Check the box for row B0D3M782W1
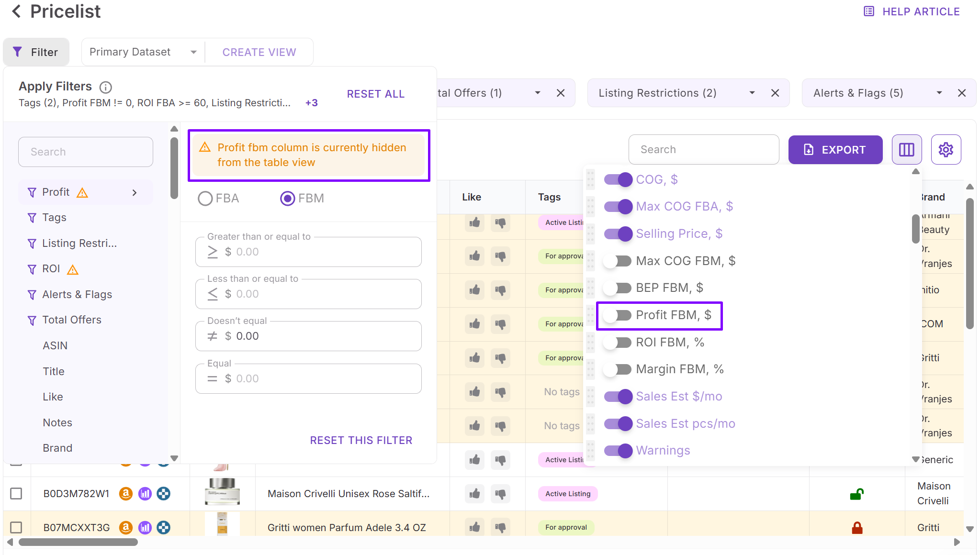The height and width of the screenshot is (555, 980). [x=16, y=493]
